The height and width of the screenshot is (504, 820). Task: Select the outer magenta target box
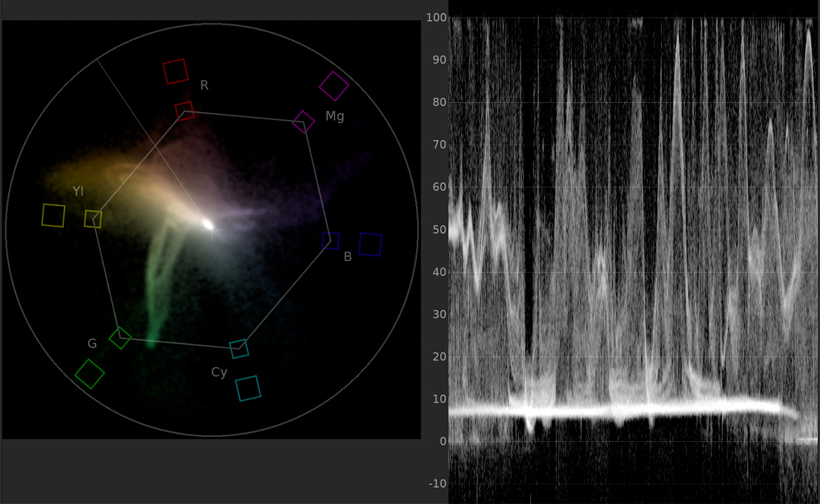[x=333, y=86]
